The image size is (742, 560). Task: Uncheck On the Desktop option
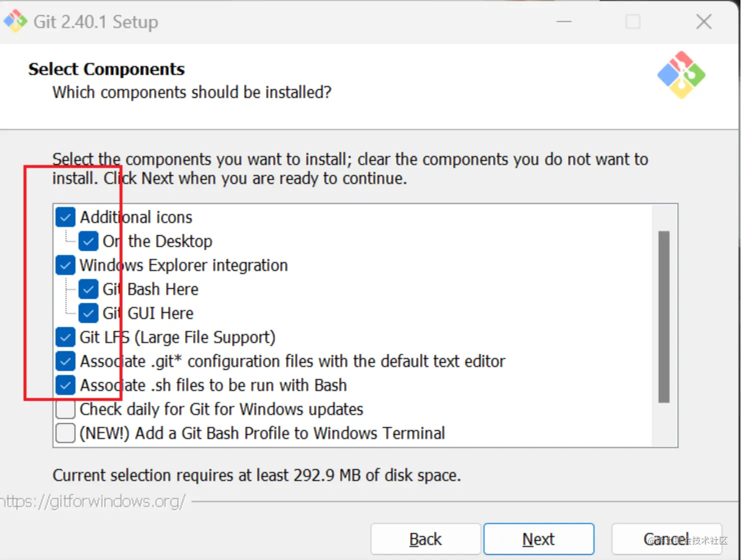coord(88,241)
